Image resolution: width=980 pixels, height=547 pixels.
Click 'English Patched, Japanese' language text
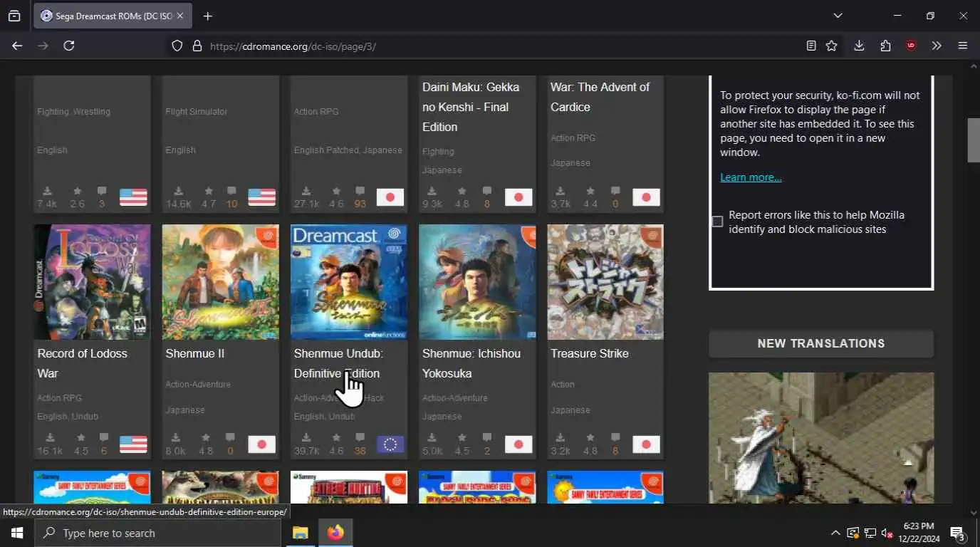click(x=348, y=150)
